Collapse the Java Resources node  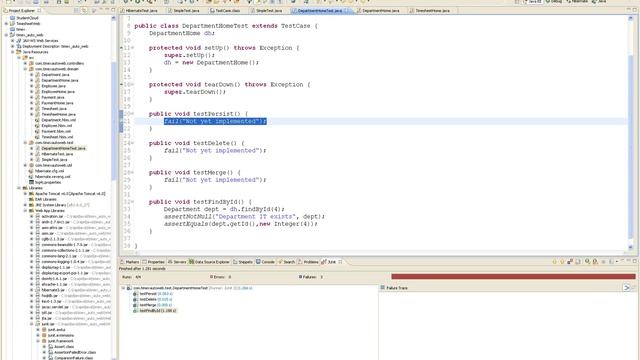point(12,52)
